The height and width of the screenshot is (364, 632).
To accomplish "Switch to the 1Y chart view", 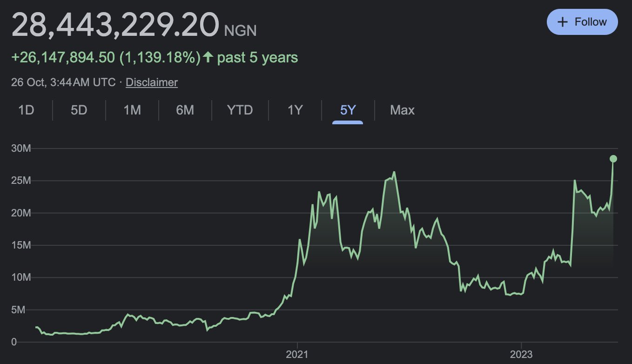I will coord(295,110).
